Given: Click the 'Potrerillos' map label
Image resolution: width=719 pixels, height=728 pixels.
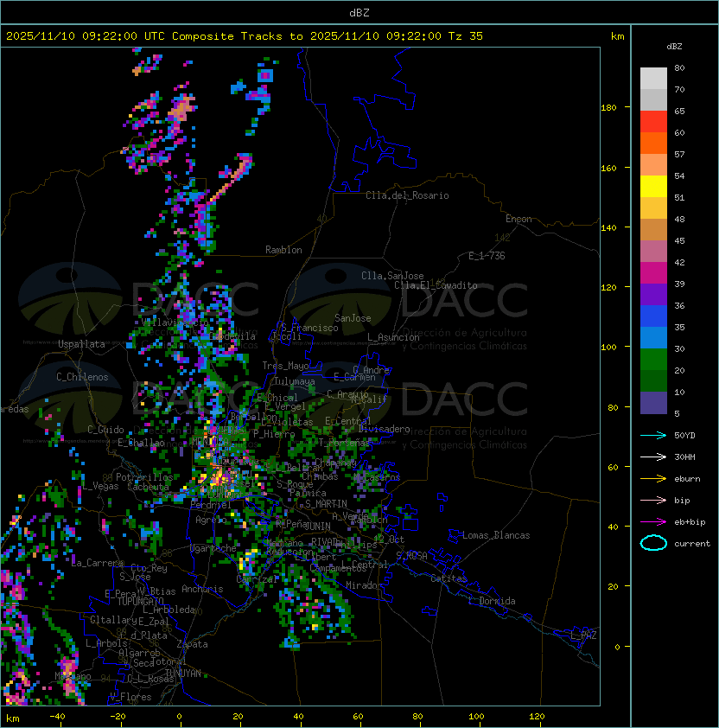Looking at the screenshot, I should click(x=144, y=477).
